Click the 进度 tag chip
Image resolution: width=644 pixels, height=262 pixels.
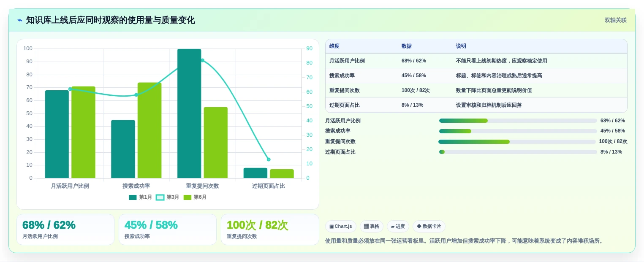398,227
